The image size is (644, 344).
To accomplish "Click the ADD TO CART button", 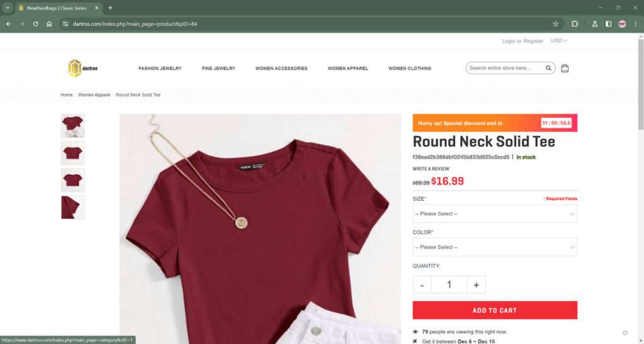I will [x=495, y=310].
